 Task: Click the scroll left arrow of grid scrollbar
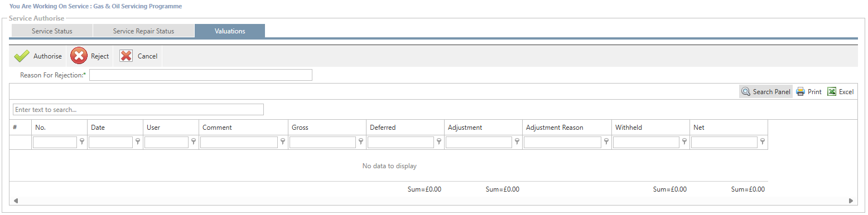click(16, 201)
